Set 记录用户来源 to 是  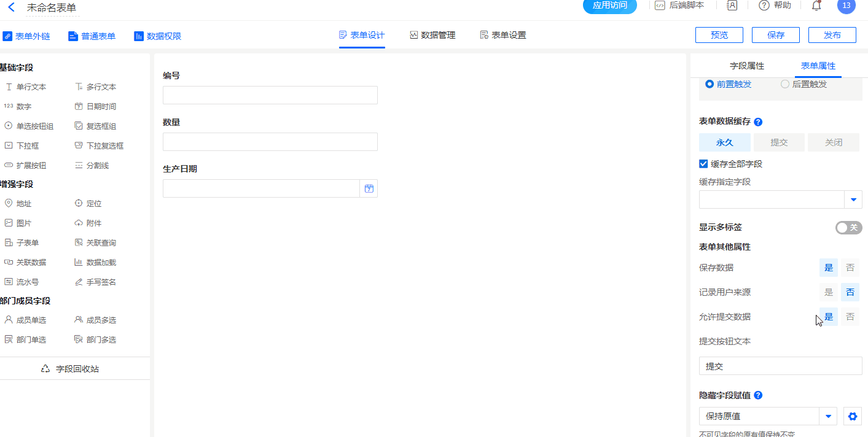coord(829,293)
